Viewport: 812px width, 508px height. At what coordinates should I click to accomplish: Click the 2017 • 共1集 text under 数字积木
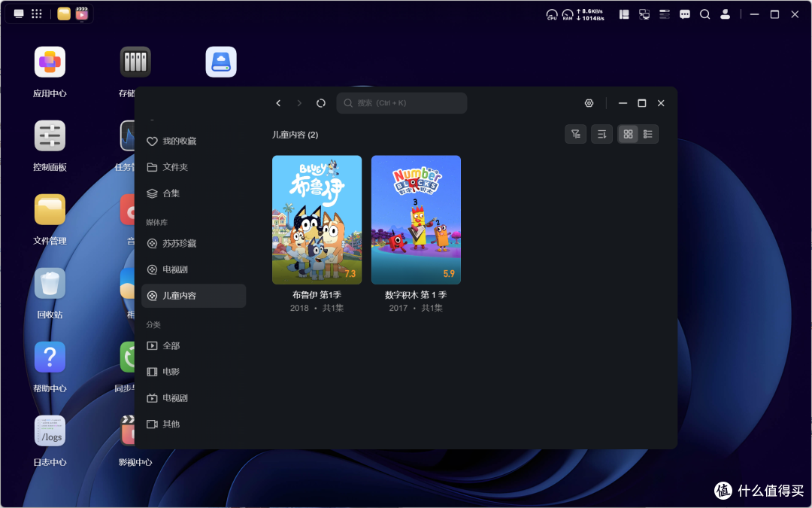[416, 308]
